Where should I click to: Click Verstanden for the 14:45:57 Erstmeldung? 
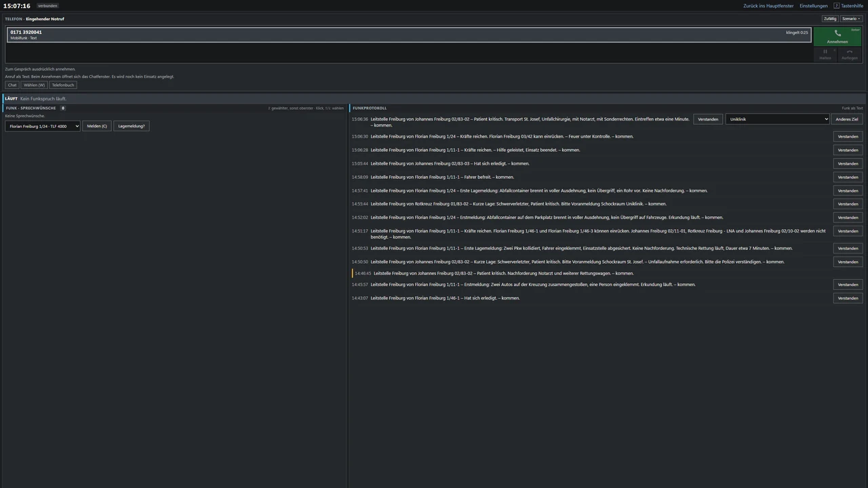pyautogui.click(x=848, y=285)
